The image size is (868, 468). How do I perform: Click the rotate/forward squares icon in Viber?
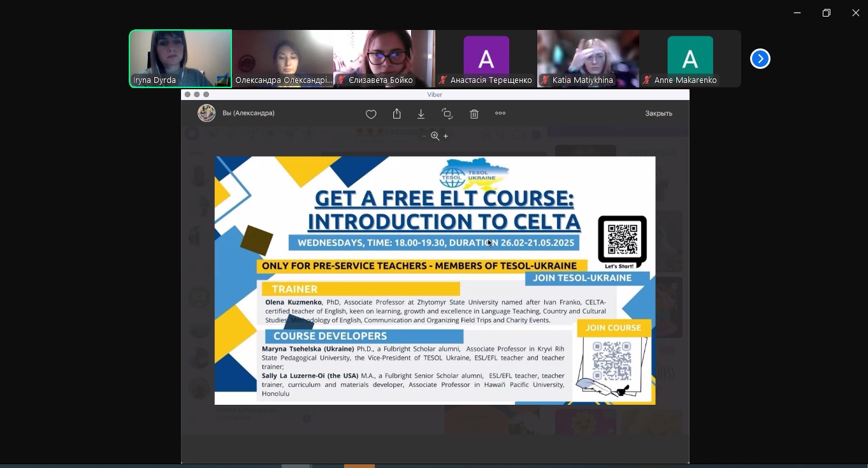pyautogui.click(x=447, y=114)
